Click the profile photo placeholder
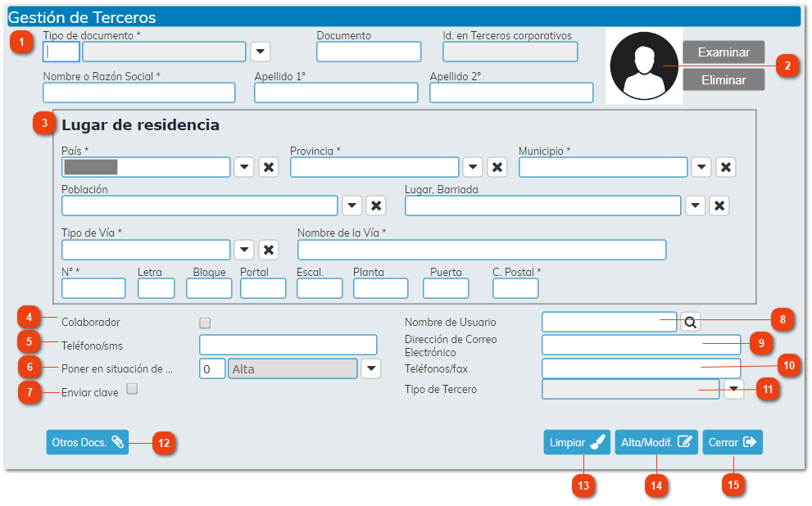The height and width of the screenshot is (506, 812). (643, 66)
